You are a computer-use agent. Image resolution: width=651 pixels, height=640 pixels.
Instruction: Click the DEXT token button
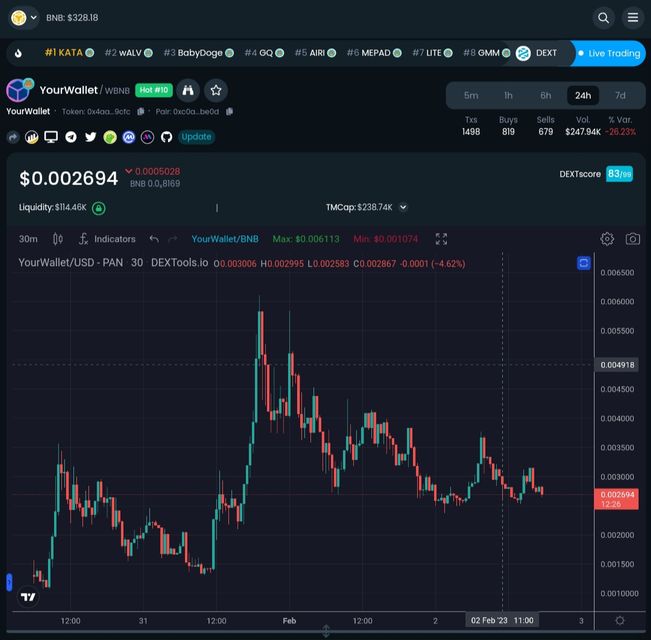(x=536, y=53)
